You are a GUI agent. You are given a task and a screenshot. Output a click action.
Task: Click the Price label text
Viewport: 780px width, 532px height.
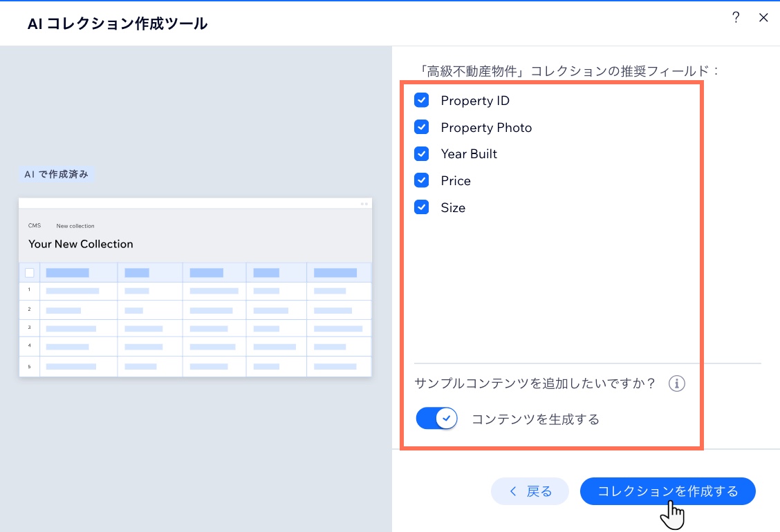(456, 181)
